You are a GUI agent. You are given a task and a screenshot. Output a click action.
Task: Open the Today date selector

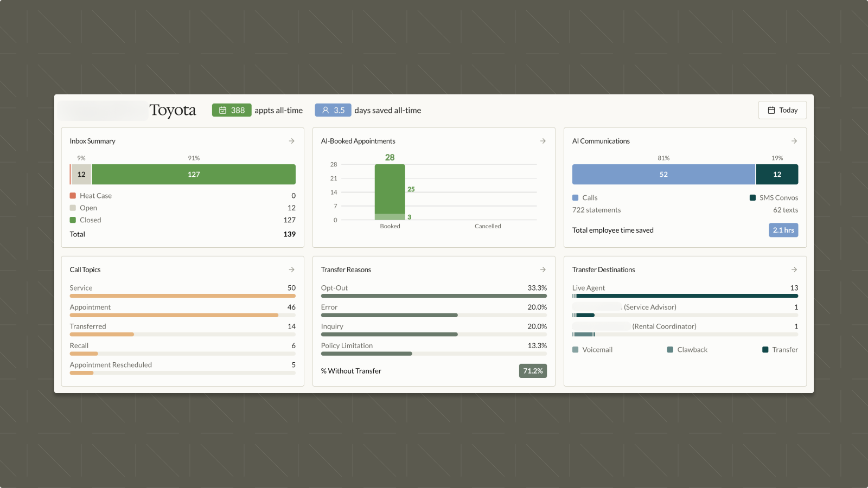pos(782,110)
